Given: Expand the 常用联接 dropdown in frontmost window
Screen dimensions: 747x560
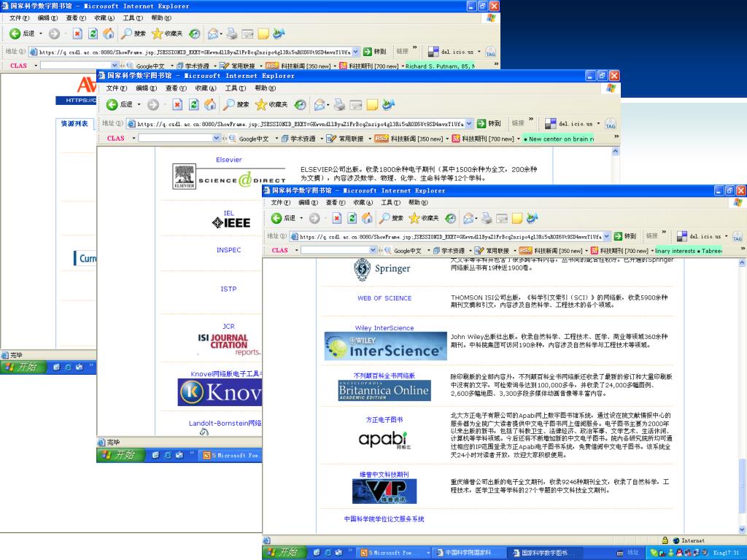Looking at the screenshot, I should pyautogui.click(x=514, y=251).
